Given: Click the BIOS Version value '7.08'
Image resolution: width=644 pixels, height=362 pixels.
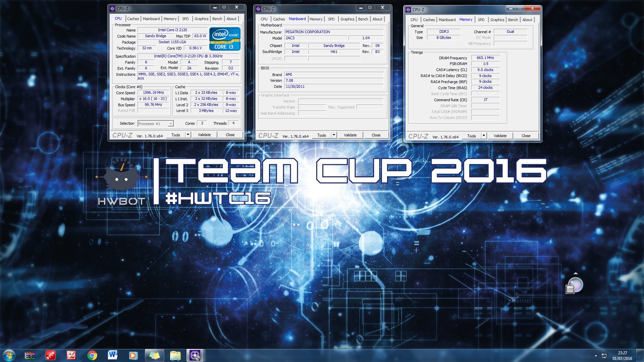Looking at the screenshot, I should pos(334,80).
